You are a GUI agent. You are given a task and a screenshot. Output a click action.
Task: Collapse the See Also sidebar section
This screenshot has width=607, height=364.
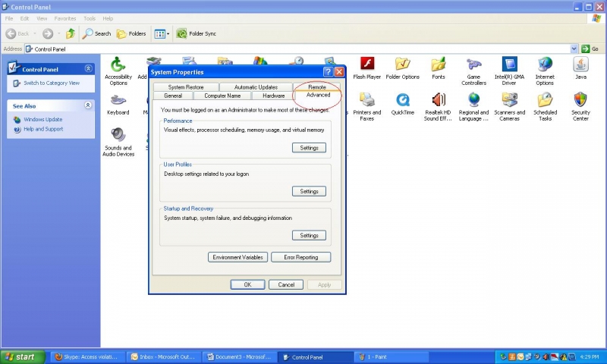[x=88, y=105]
